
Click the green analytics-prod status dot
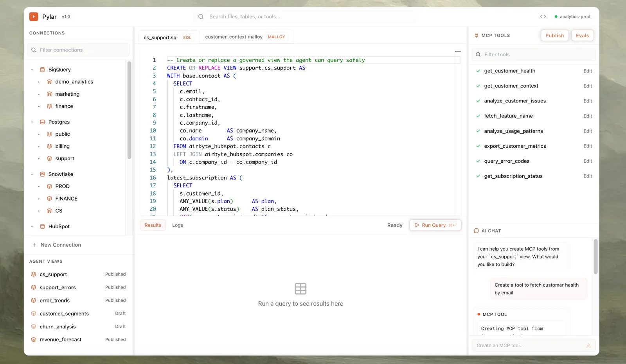click(556, 16)
